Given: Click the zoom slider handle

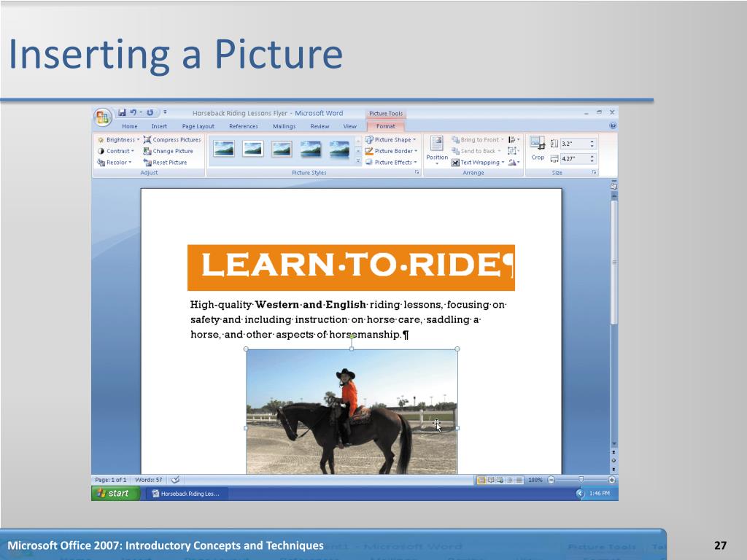Looking at the screenshot, I should coord(581,480).
